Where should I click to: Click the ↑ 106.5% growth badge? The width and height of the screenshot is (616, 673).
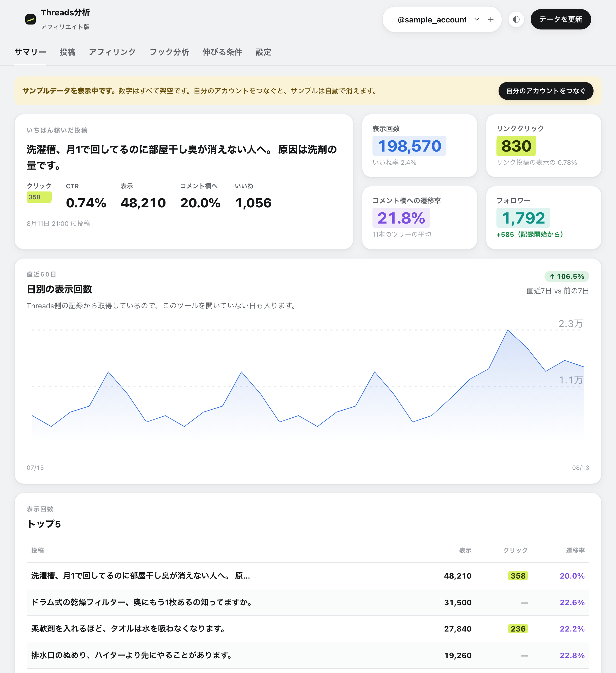tap(567, 277)
